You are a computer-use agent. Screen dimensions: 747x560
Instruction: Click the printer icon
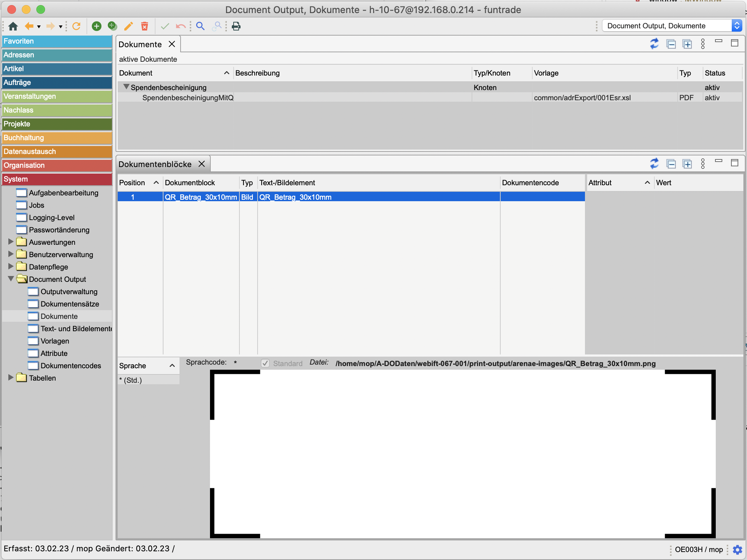click(236, 26)
